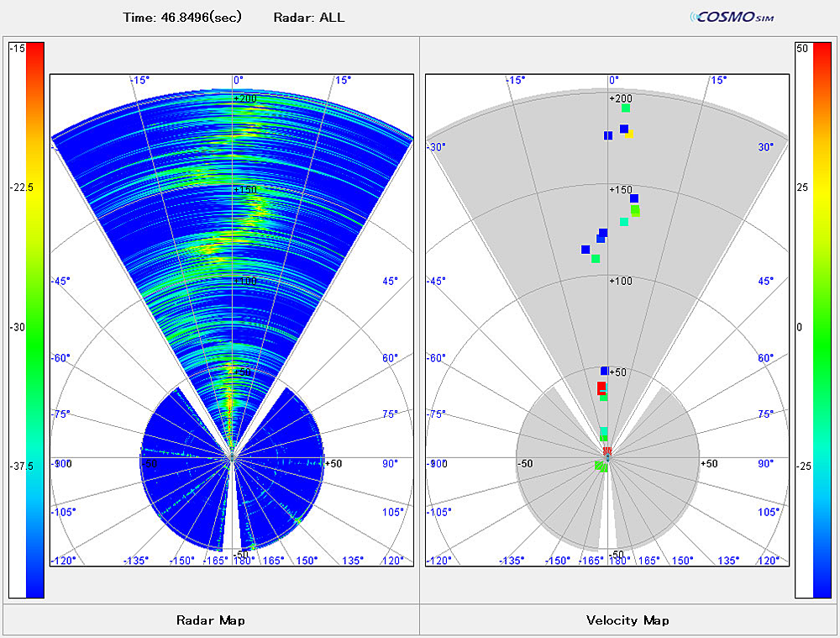Screen dimensions: 840x638
Task: Click the +100 range label on Velocity Map
Action: coord(621,281)
